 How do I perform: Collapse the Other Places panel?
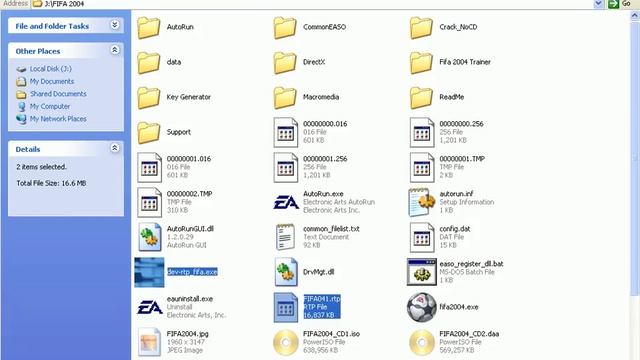pyautogui.click(x=115, y=50)
